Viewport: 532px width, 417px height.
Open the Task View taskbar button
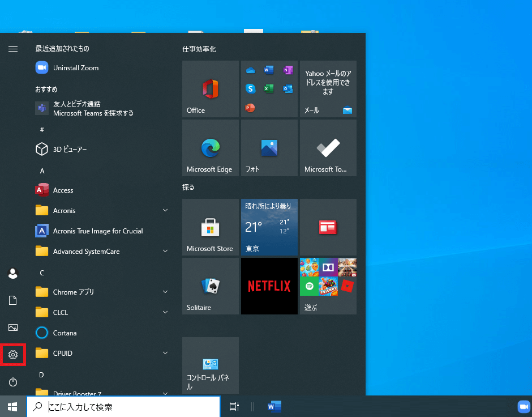234,406
